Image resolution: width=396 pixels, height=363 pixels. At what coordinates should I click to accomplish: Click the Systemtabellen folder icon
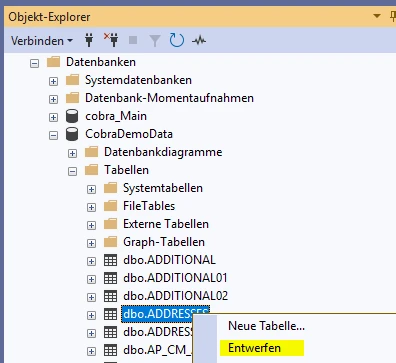[x=110, y=188]
